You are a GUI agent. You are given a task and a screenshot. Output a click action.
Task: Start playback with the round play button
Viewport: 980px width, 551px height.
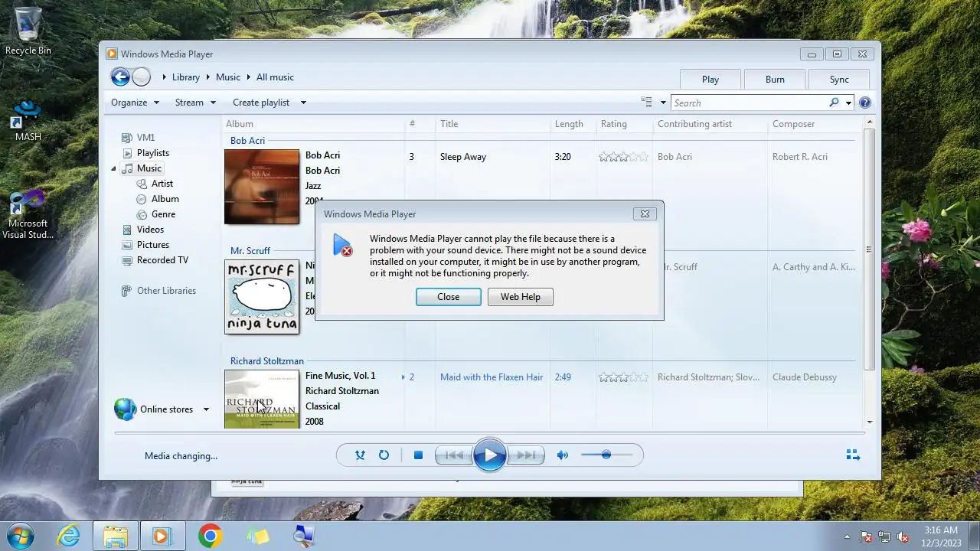(x=490, y=455)
